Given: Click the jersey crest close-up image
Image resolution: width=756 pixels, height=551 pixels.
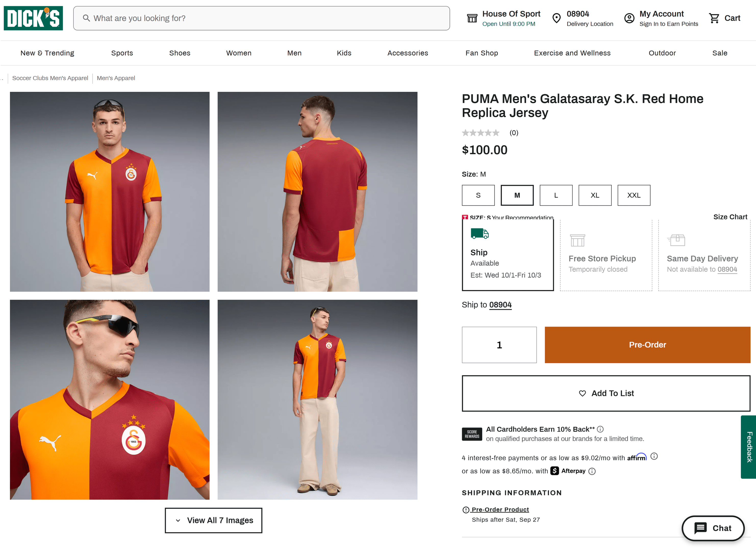Looking at the screenshot, I should click(110, 399).
